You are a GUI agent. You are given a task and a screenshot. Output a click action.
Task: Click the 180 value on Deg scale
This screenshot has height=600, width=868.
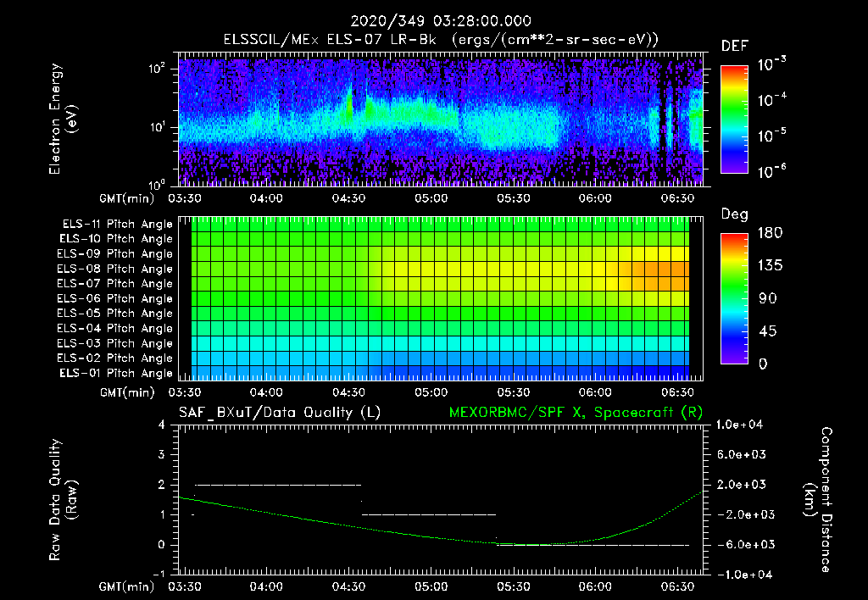click(x=770, y=232)
